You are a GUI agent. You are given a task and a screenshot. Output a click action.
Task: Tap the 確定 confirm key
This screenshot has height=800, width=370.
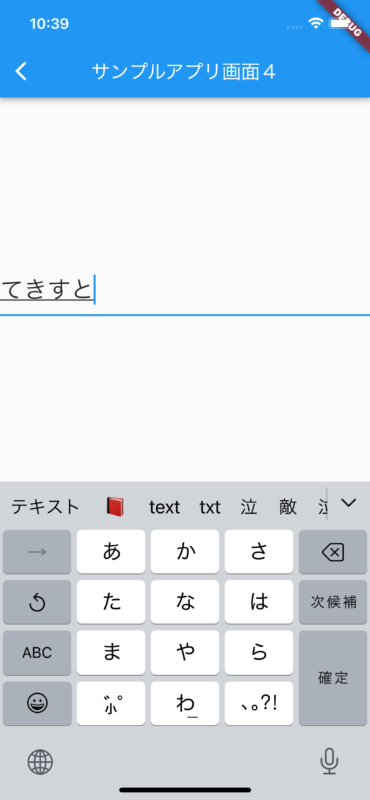(x=333, y=678)
